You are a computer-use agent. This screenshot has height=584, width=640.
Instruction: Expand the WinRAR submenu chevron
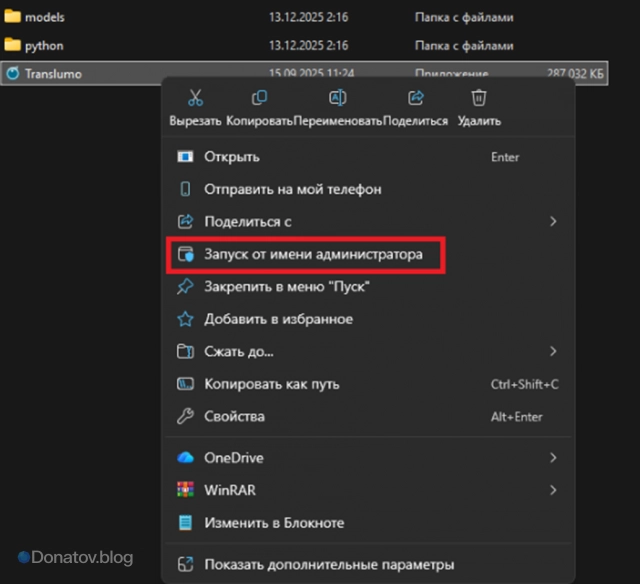coord(553,490)
